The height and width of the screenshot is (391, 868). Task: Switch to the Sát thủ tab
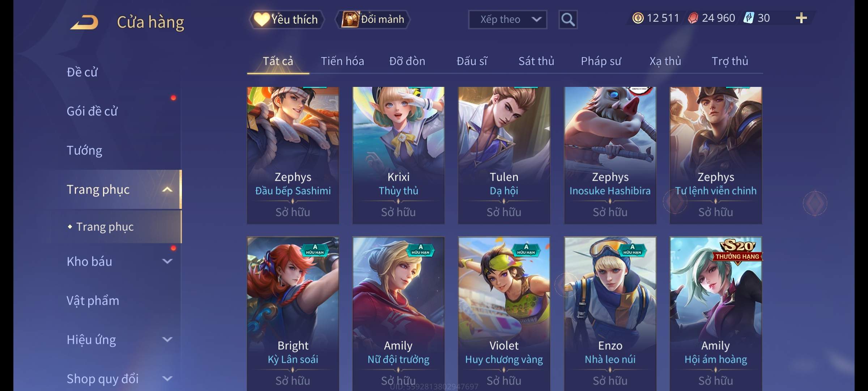pos(536,61)
